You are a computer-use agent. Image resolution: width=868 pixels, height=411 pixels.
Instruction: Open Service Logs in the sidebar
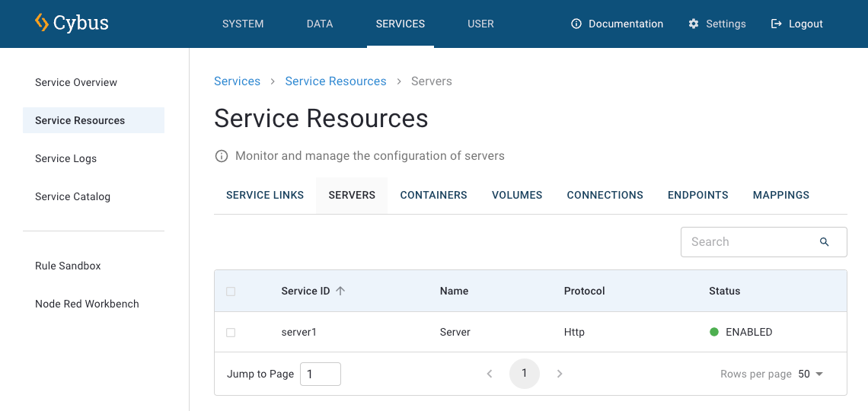(65, 158)
